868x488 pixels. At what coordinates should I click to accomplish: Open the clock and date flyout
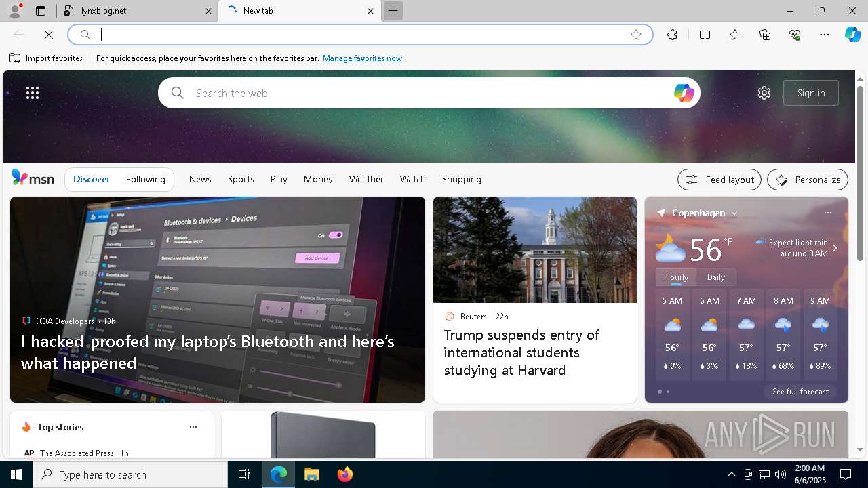(x=809, y=474)
